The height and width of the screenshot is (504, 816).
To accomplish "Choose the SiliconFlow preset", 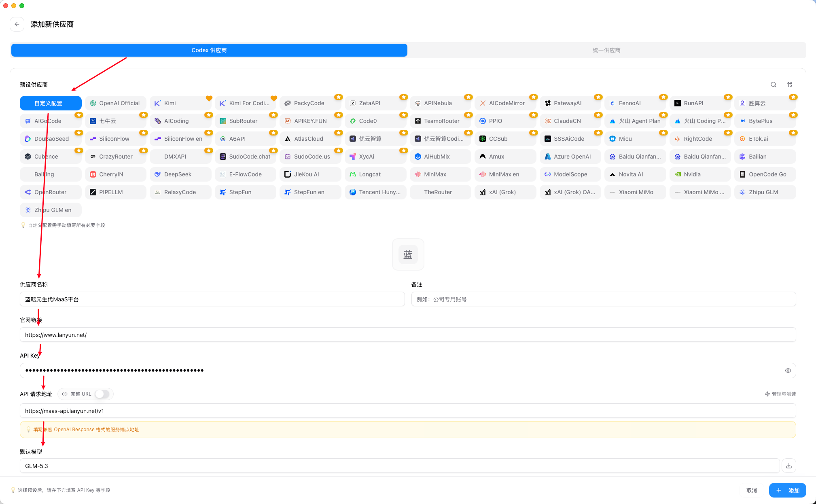I will [x=116, y=139].
